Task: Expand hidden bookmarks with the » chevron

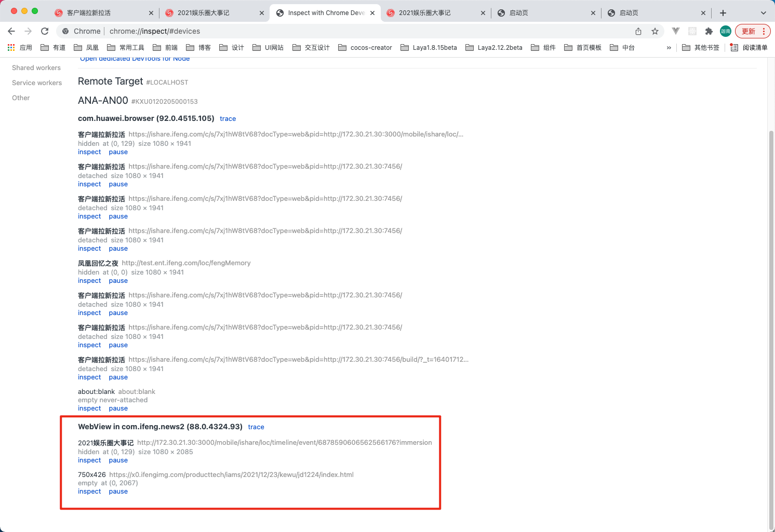Action: pos(669,47)
